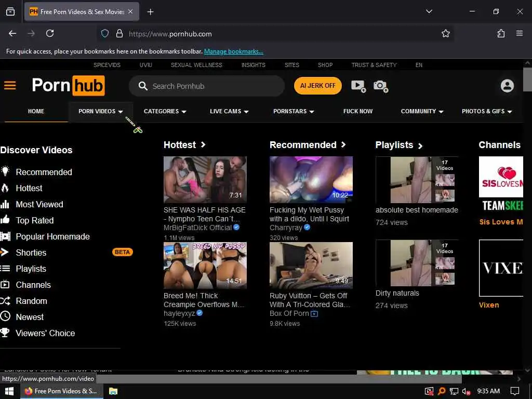Click the upload video icon
Screen dimensions: 532x399
coord(358,86)
